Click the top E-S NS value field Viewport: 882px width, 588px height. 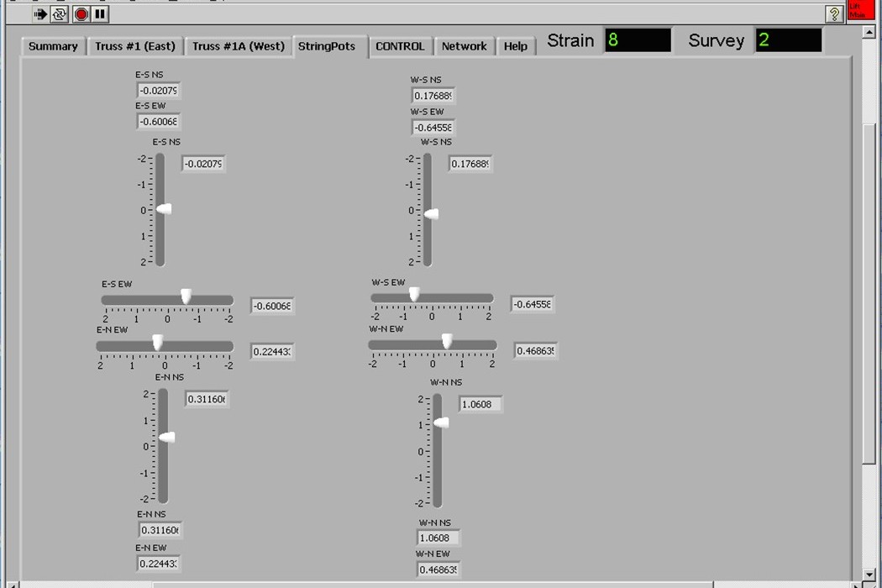point(159,91)
